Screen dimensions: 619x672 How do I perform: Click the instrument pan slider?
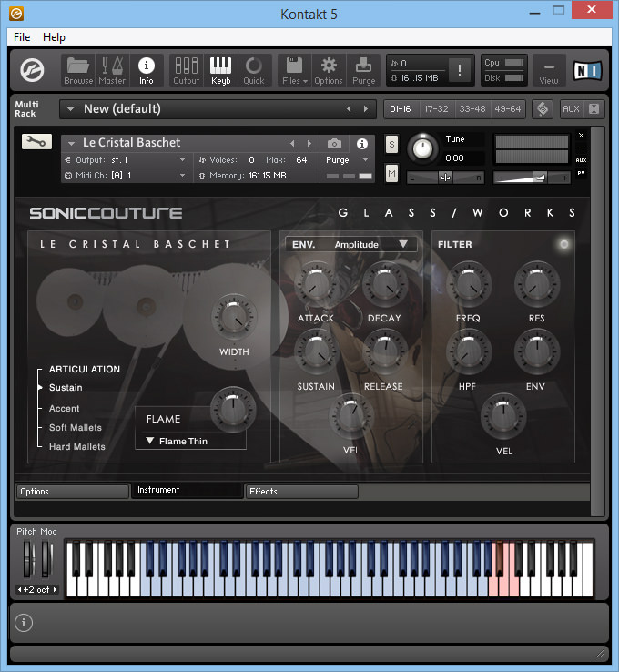pos(445,178)
